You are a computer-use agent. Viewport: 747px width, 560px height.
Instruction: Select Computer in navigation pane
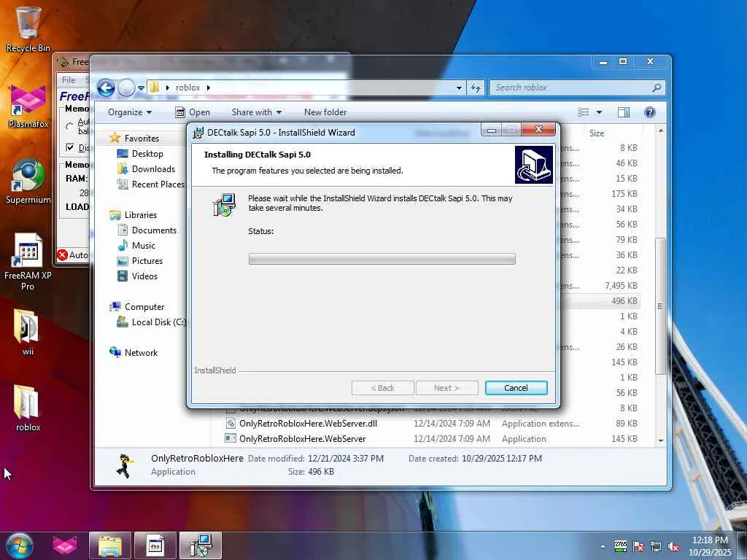click(x=144, y=307)
